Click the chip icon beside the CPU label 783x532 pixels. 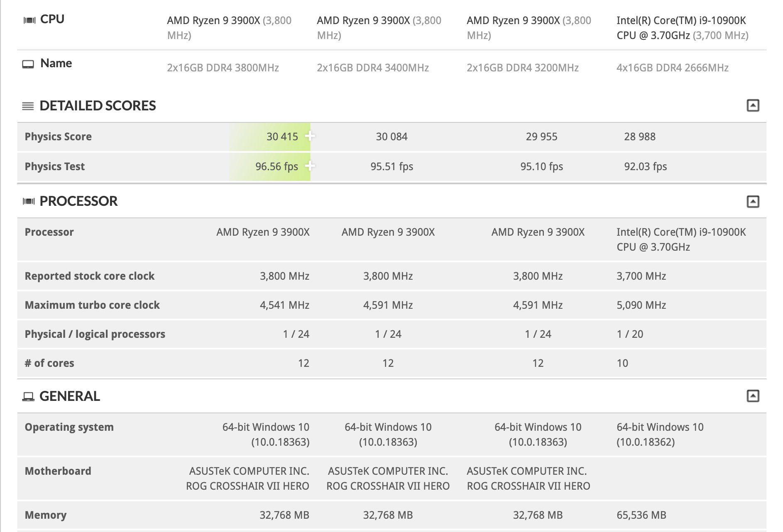coord(29,20)
